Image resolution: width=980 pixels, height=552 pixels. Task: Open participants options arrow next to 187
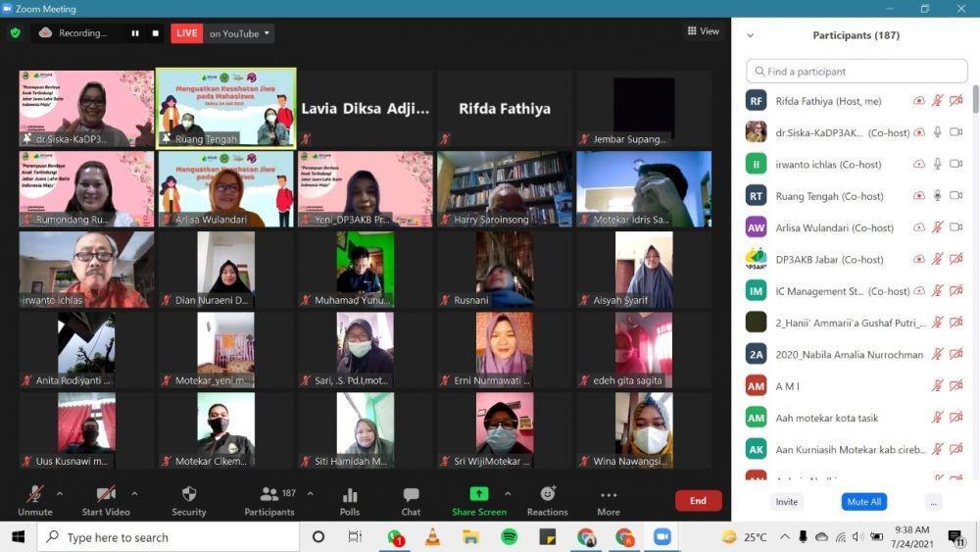tap(310, 494)
